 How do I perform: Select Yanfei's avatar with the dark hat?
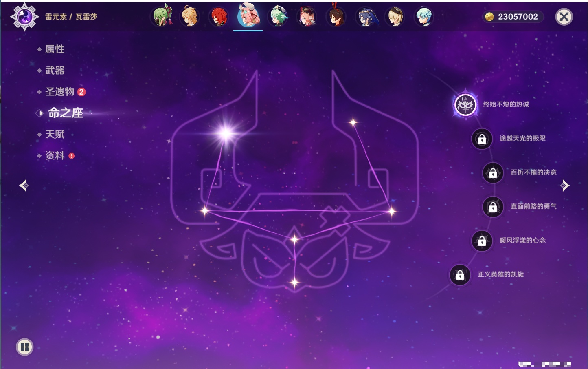pos(307,16)
